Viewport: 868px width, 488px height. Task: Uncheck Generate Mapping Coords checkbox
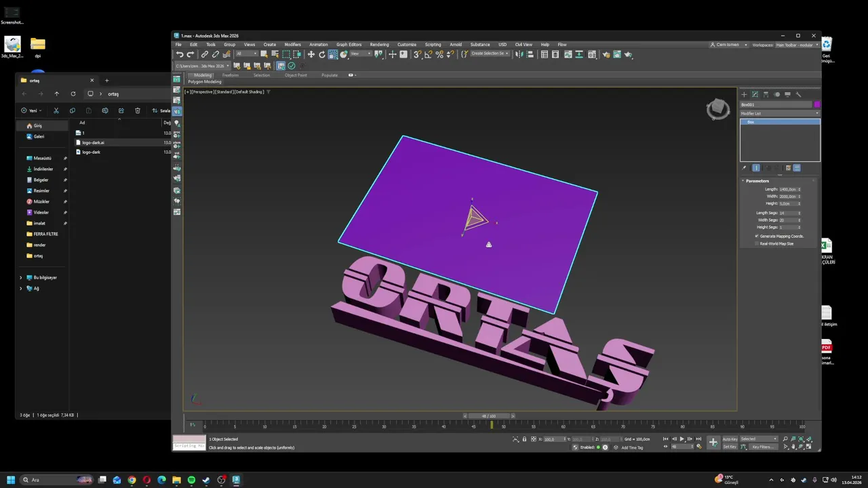point(757,236)
